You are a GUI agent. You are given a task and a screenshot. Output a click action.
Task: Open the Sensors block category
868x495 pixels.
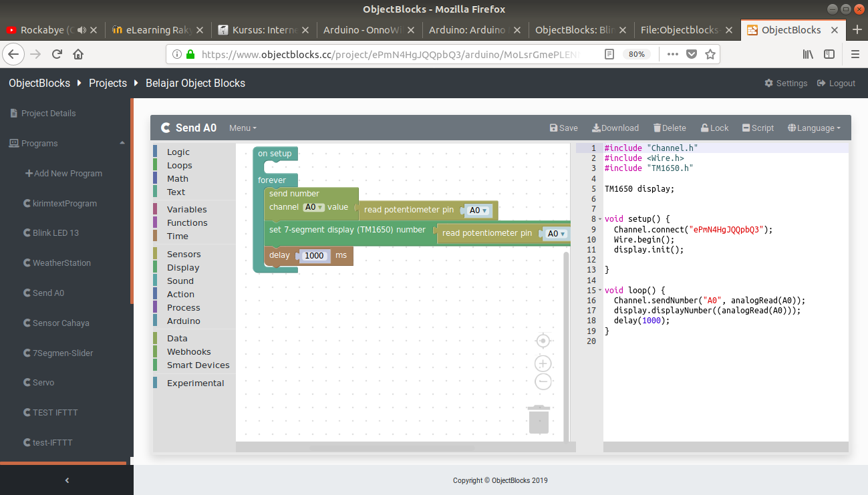click(x=184, y=254)
